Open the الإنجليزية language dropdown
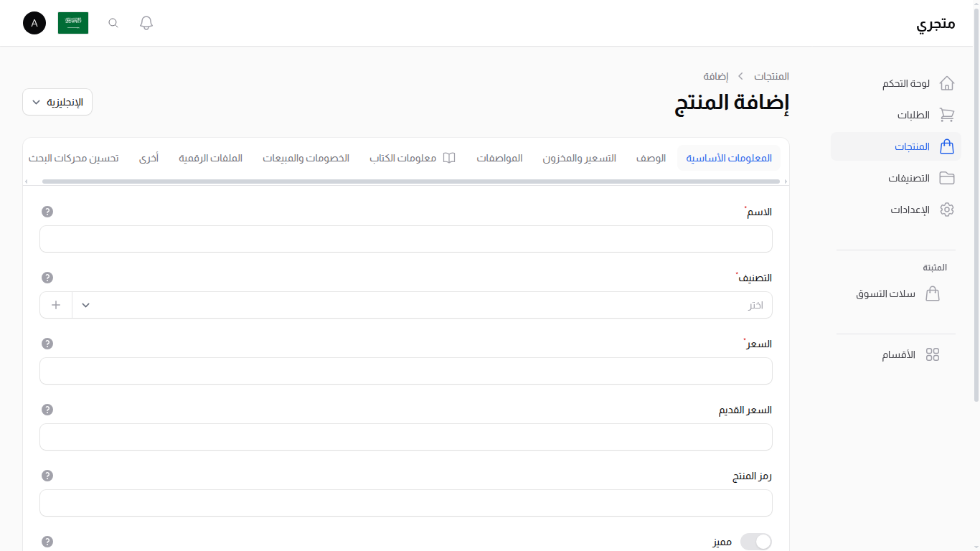980x551 pixels. pos(57,101)
